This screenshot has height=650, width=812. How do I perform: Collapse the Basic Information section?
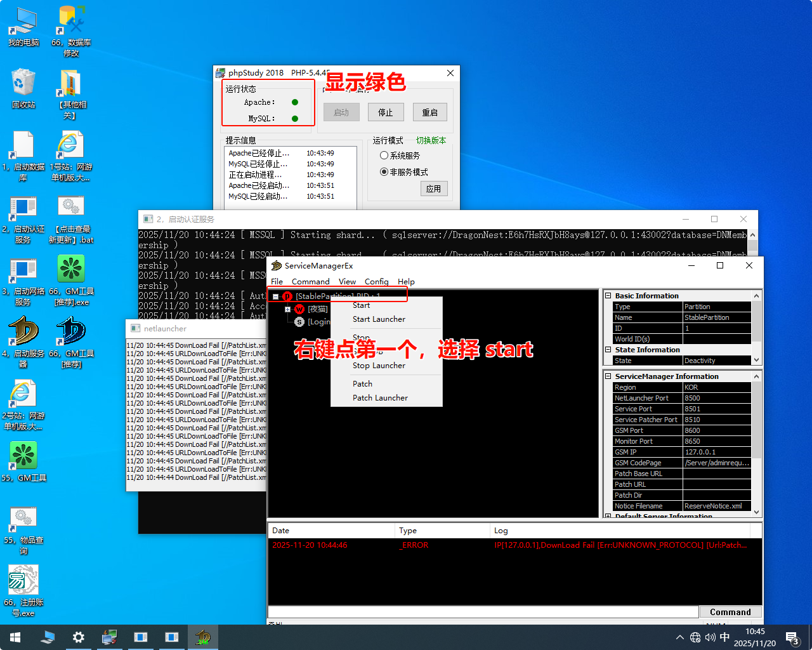pos(608,296)
